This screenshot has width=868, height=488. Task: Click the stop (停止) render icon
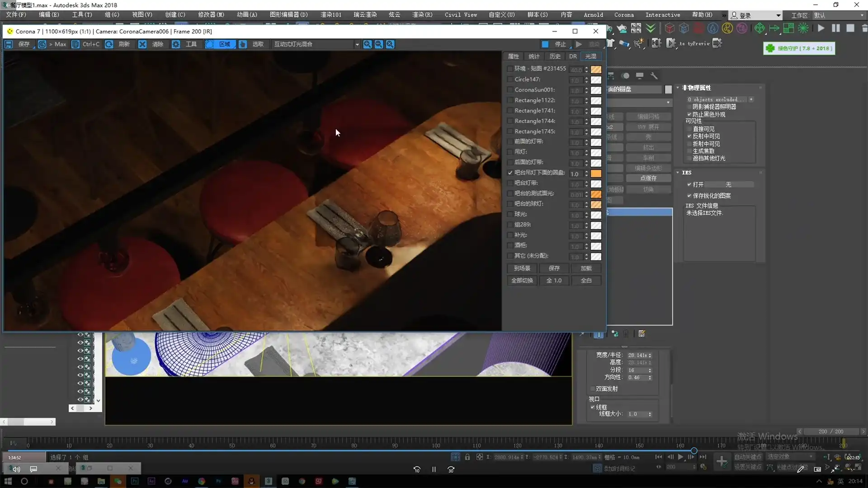pyautogui.click(x=545, y=44)
